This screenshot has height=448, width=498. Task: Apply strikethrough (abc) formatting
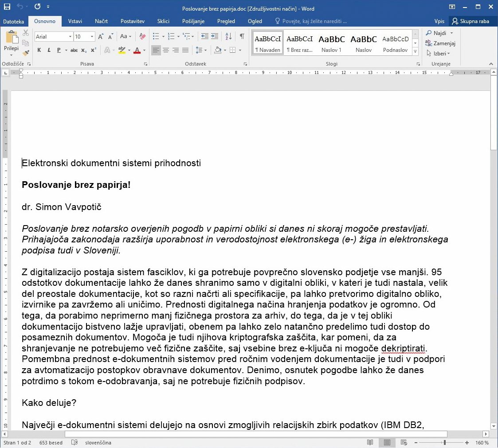(74, 50)
